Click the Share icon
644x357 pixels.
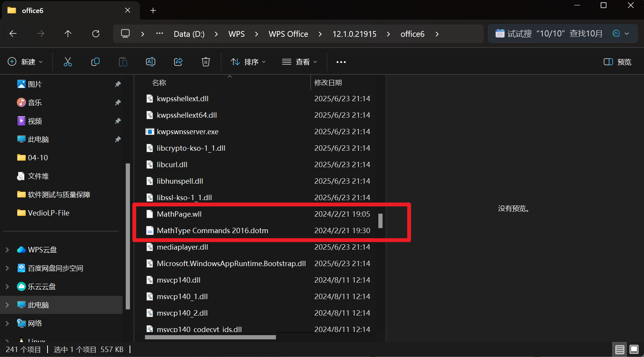click(178, 62)
